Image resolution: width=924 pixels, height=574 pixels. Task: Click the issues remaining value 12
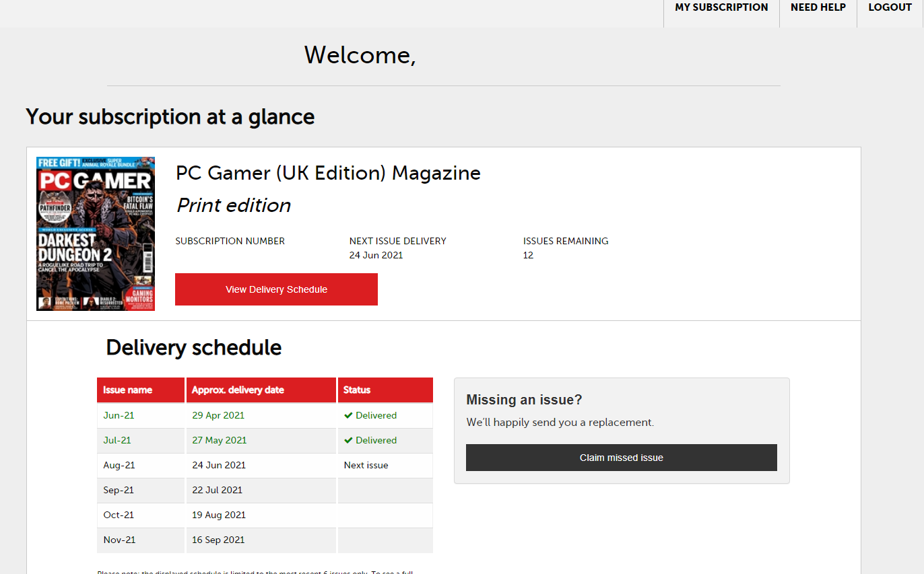click(528, 255)
